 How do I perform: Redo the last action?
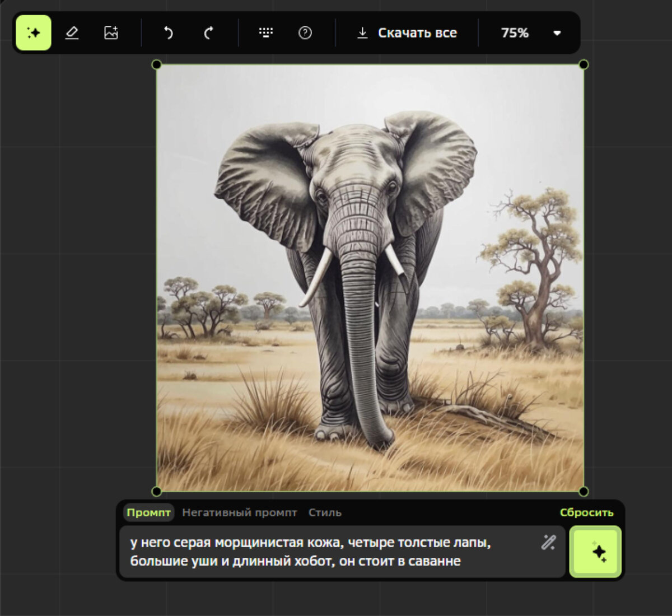click(208, 33)
